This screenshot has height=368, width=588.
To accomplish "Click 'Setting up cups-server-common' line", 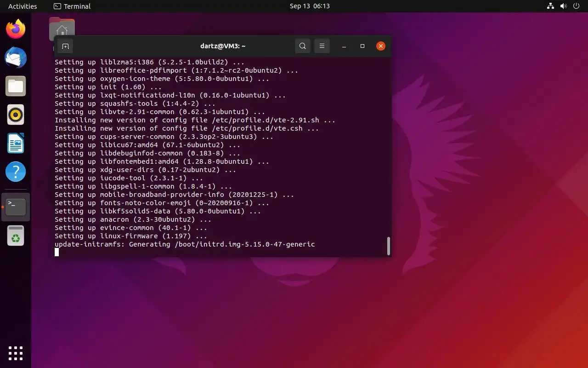I will [x=164, y=137].
